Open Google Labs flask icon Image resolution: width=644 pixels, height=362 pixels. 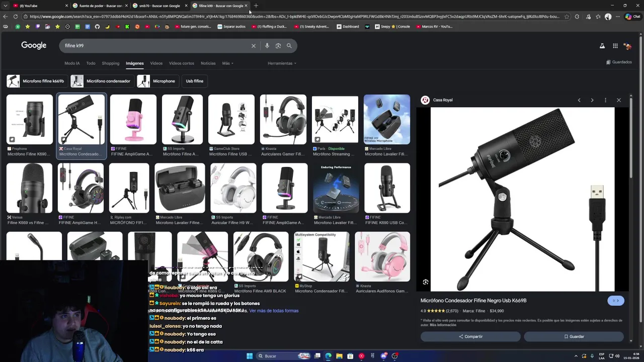(x=602, y=46)
